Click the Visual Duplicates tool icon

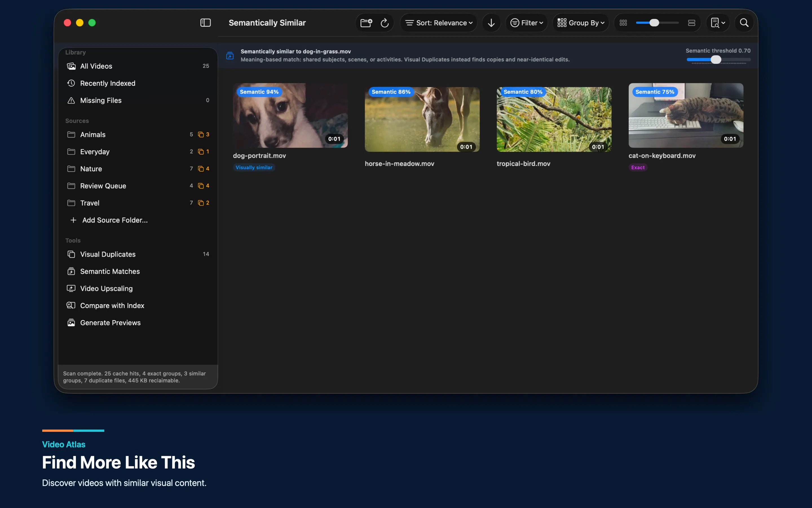[71, 254]
